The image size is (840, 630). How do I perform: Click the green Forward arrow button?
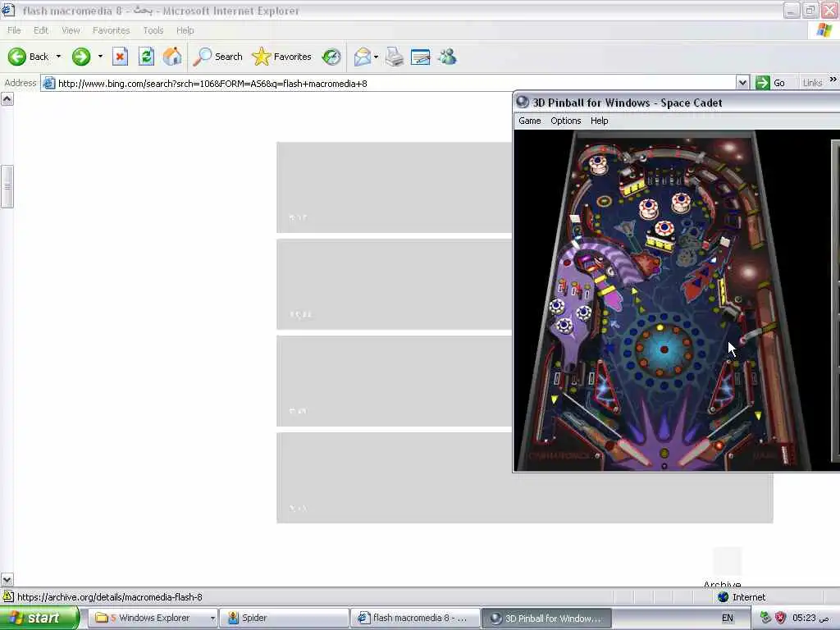81,57
